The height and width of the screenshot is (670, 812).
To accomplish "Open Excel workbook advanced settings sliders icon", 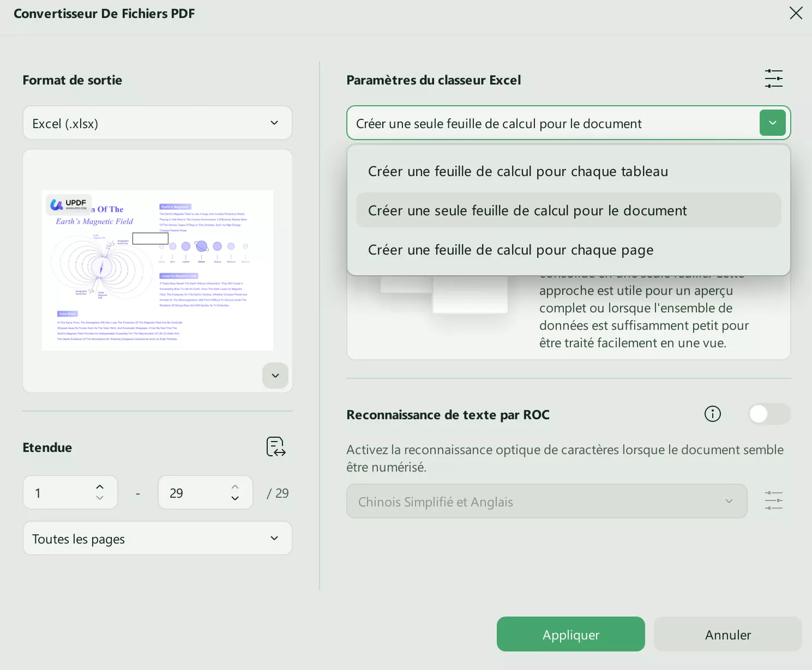I will pos(773,79).
